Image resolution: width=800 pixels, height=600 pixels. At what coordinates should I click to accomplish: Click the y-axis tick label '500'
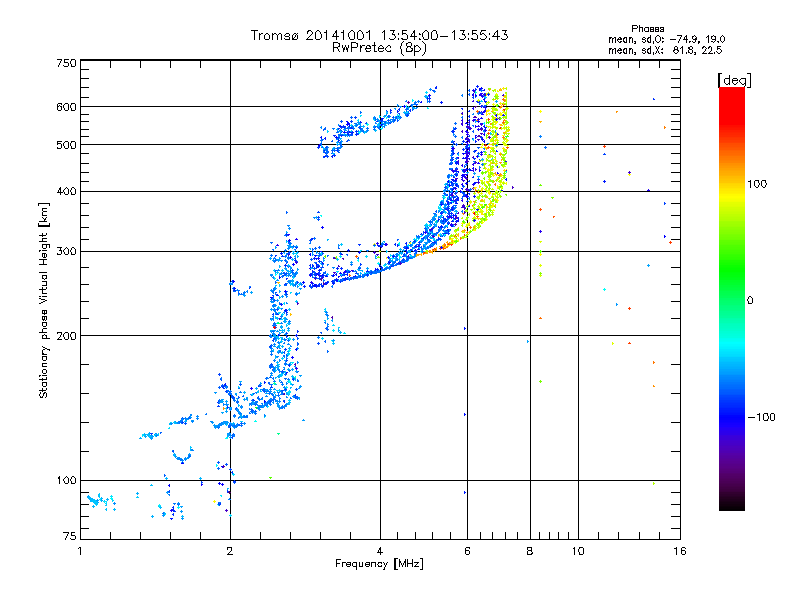(66, 145)
